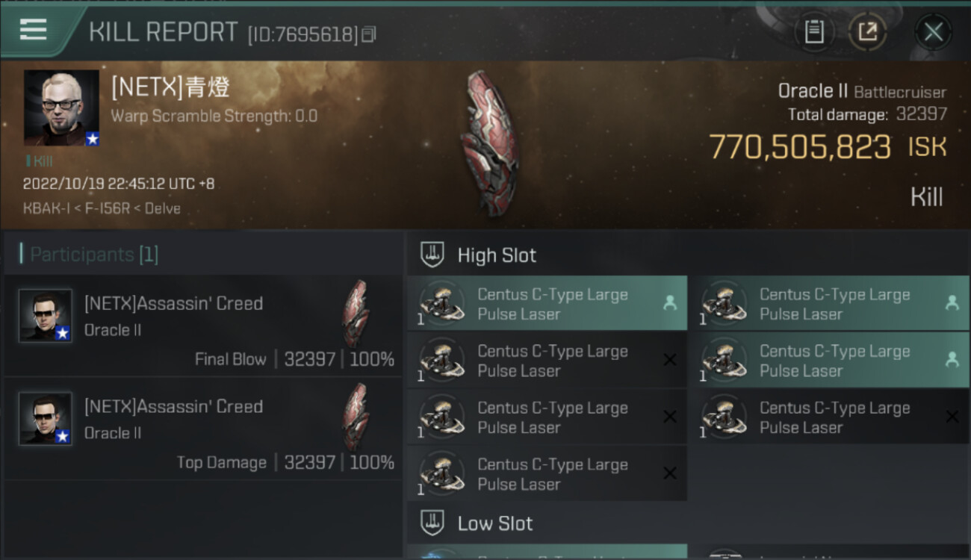View the large Oracle II ship image
971x560 pixels.
489,142
